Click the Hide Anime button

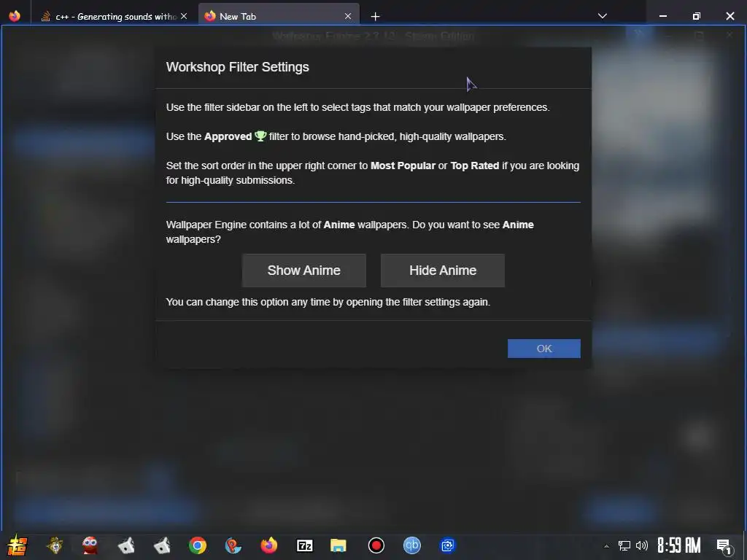443,271
